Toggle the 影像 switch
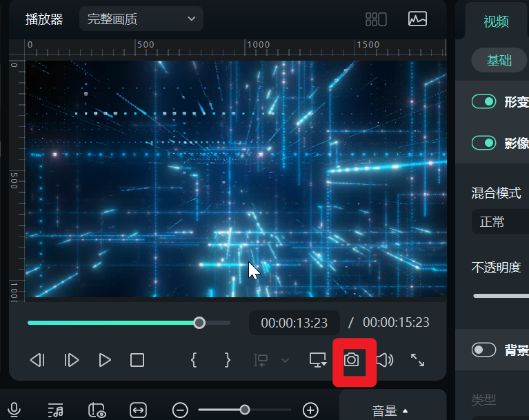 pyautogui.click(x=484, y=143)
